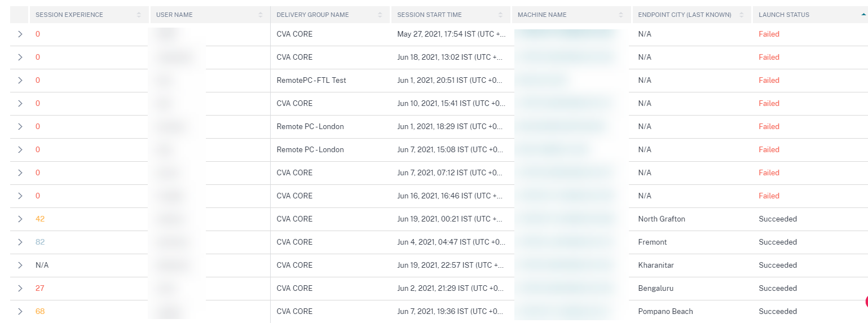This screenshot has height=323, width=868.
Task: Click the session experience score 27
Action: [40, 289]
